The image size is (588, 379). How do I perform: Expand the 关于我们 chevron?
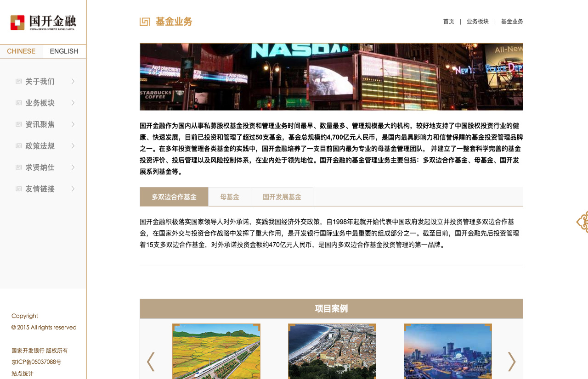pos(73,81)
